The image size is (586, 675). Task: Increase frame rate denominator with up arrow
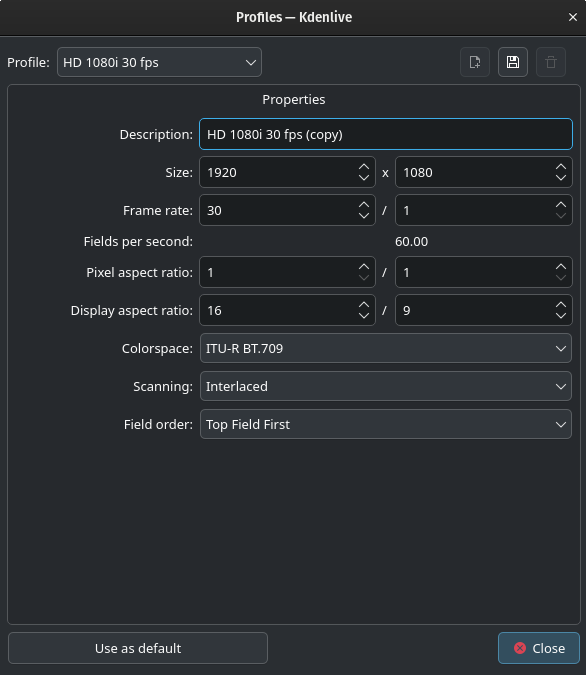pyautogui.click(x=561, y=204)
